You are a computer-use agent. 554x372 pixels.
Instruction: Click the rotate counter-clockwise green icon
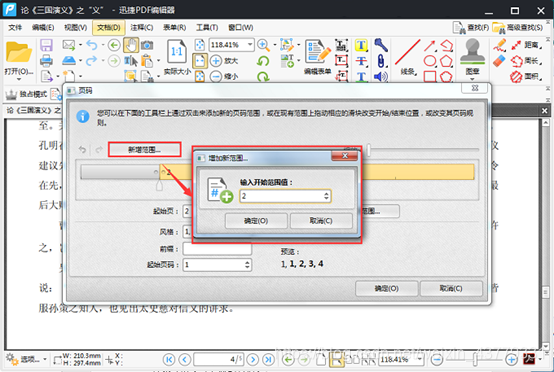tap(263, 61)
